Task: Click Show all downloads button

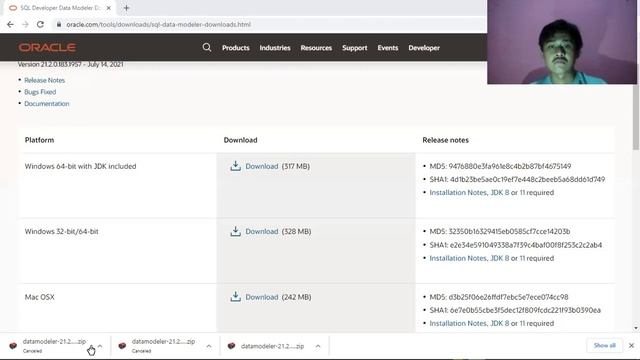Action: click(604, 345)
